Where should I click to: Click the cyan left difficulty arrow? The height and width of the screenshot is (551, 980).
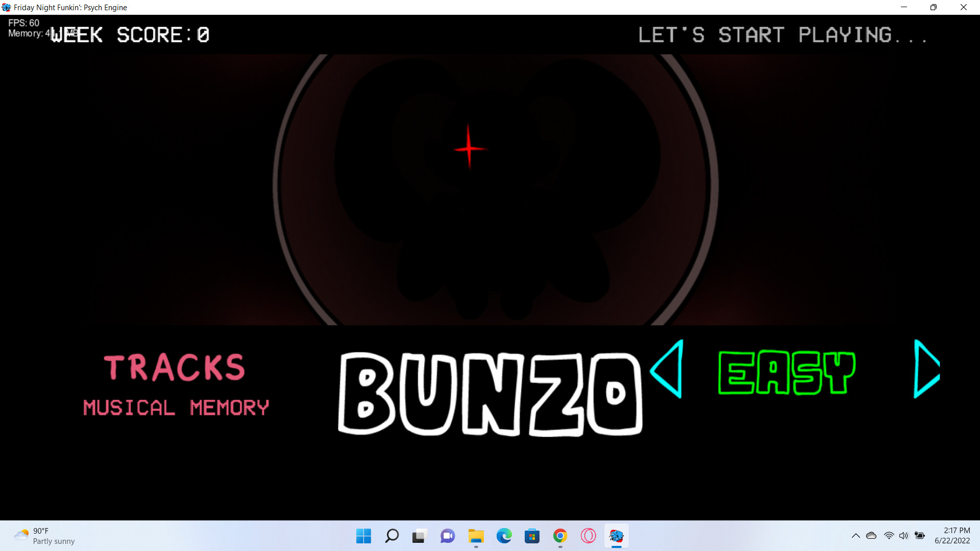coord(667,369)
